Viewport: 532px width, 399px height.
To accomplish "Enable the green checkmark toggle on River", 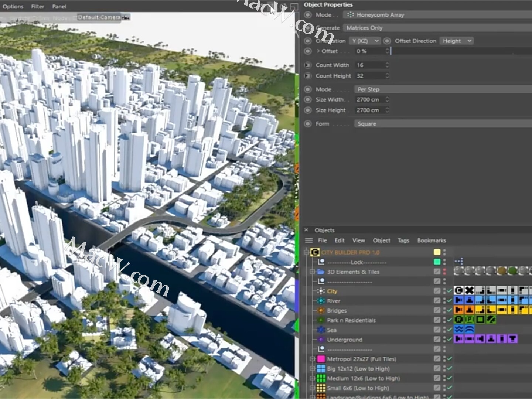I will coord(449,301).
